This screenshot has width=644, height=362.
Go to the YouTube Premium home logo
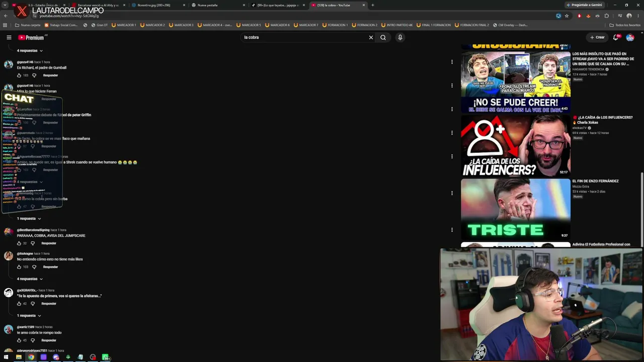pyautogui.click(x=31, y=37)
